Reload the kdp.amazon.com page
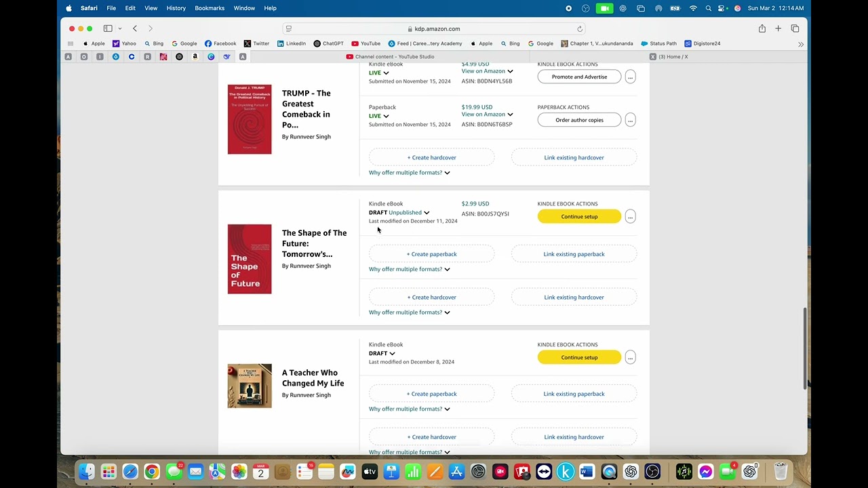 (580, 28)
